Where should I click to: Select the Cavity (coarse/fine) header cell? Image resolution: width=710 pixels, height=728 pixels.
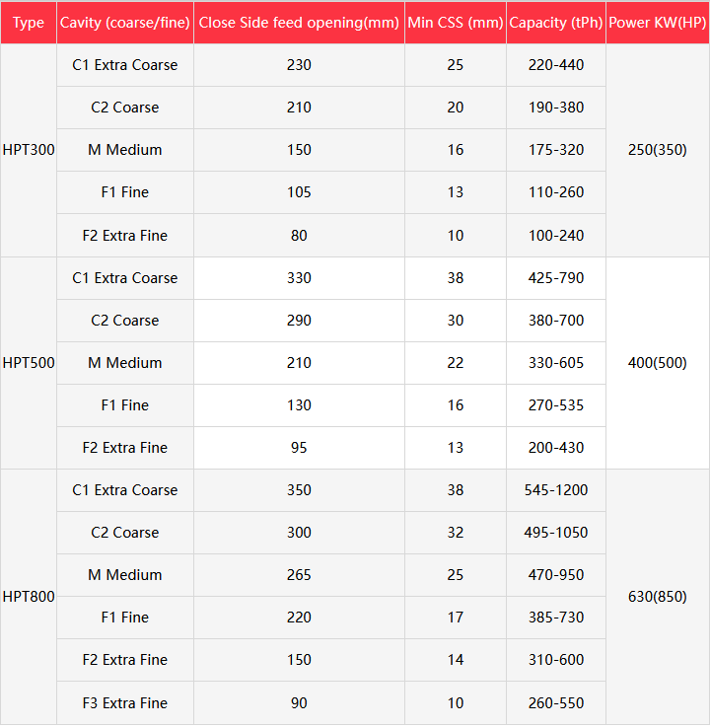(x=125, y=23)
